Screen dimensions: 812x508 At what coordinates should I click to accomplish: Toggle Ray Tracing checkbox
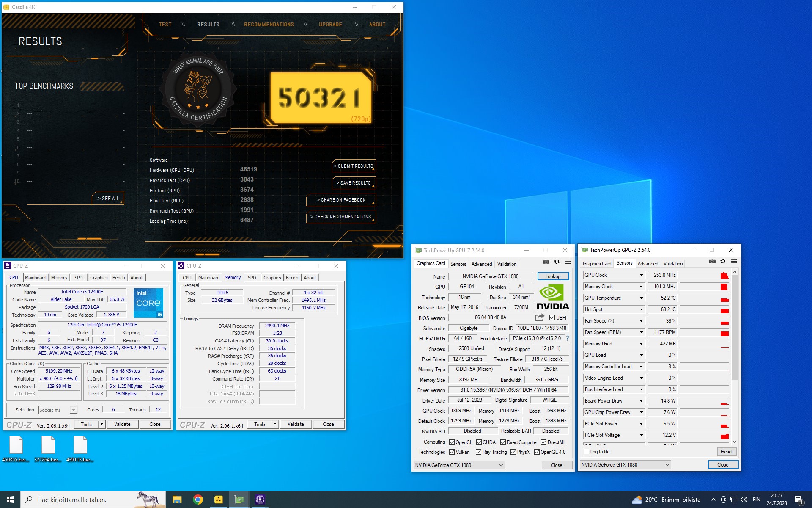click(x=478, y=452)
